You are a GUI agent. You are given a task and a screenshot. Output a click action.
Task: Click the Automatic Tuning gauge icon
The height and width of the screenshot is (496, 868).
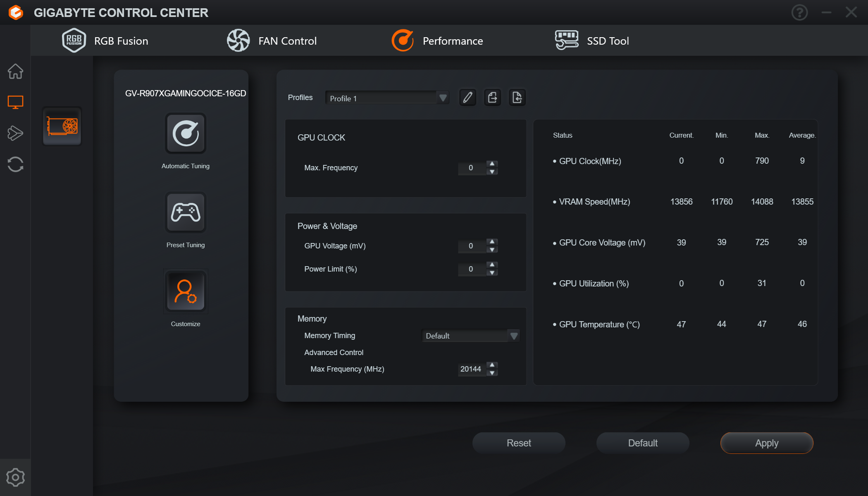[186, 134]
